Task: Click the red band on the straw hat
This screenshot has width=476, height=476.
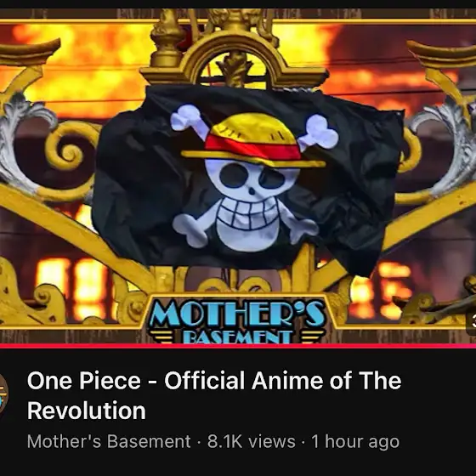Action: [x=253, y=148]
